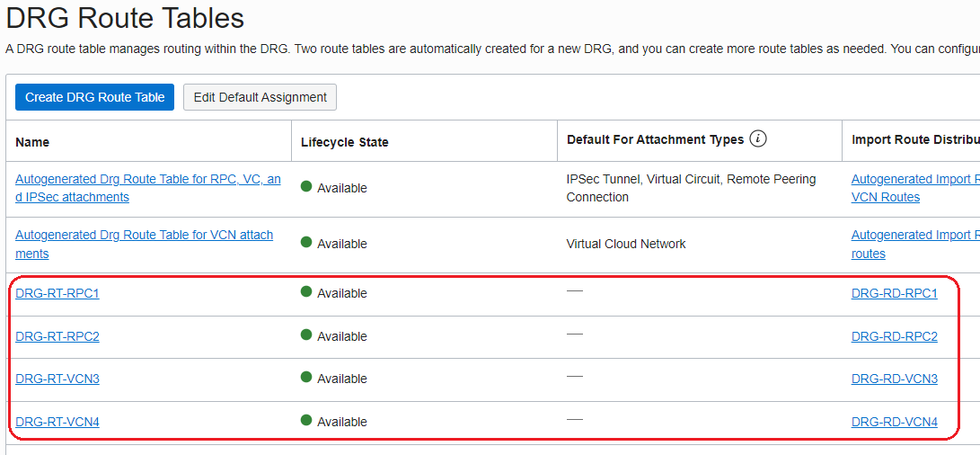The width and height of the screenshot is (980, 455).
Task: Open the DRG-RT-VCN4 route table
Action: click(x=57, y=423)
